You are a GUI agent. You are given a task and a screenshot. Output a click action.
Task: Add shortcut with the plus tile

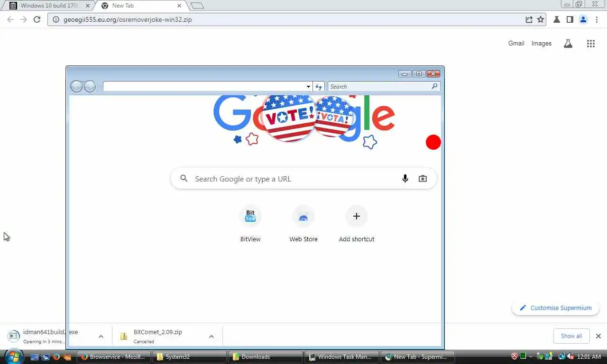(x=357, y=224)
